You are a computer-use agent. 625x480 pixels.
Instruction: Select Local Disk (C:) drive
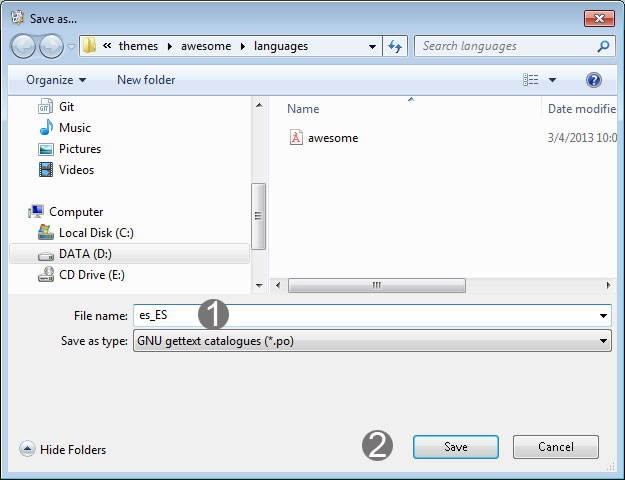coord(95,233)
